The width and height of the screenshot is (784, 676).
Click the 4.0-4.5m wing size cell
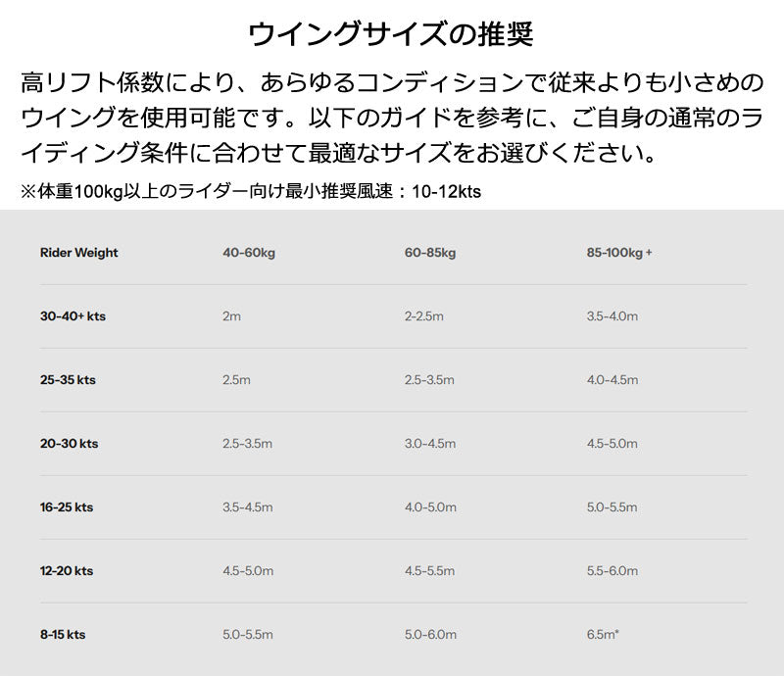[612, 380]
